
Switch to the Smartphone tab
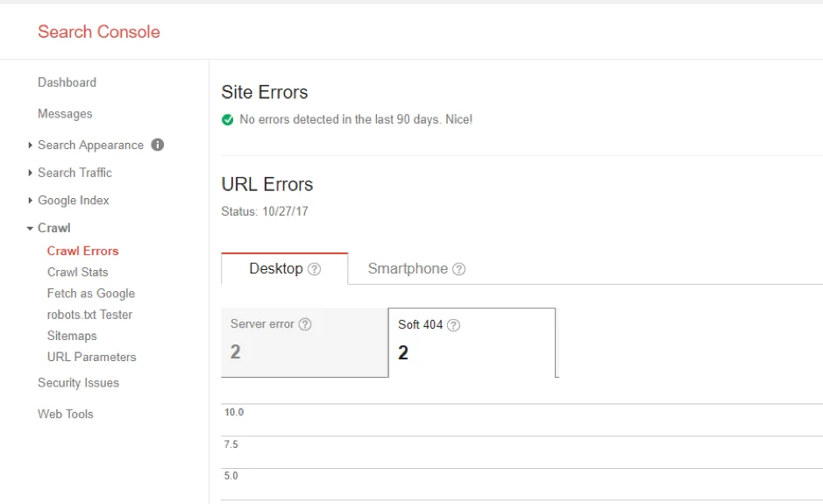tap(416, 268)
